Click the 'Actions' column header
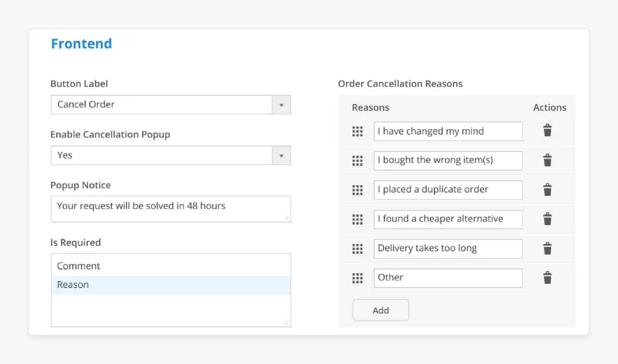Screen dimensions: 618x364 coord(550,107)
